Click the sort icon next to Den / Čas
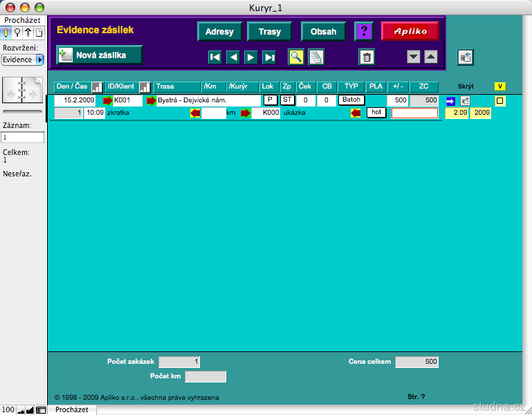The image size is (532, 415). click(98, 87)
